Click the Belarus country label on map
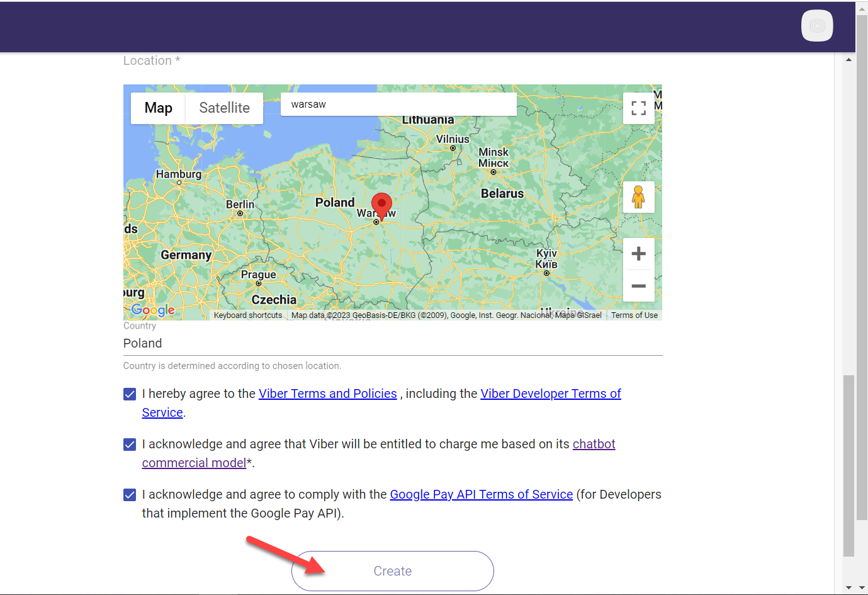 [502, 194]
